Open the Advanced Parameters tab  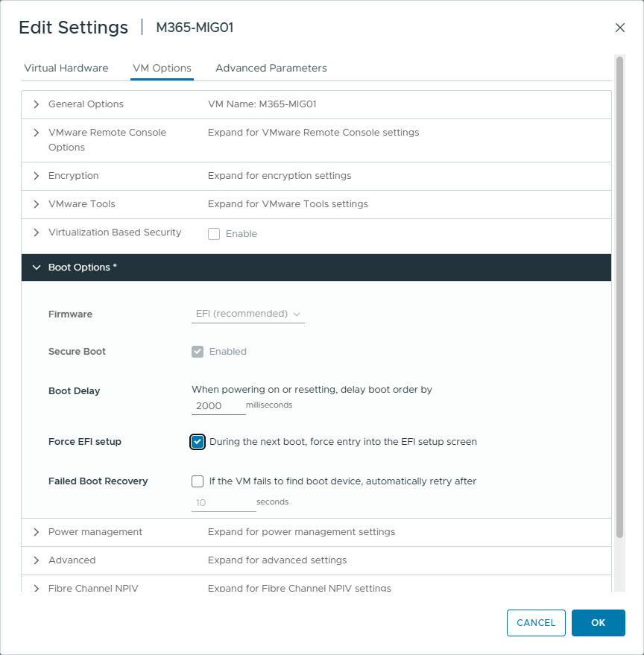[x=271, y=68]
